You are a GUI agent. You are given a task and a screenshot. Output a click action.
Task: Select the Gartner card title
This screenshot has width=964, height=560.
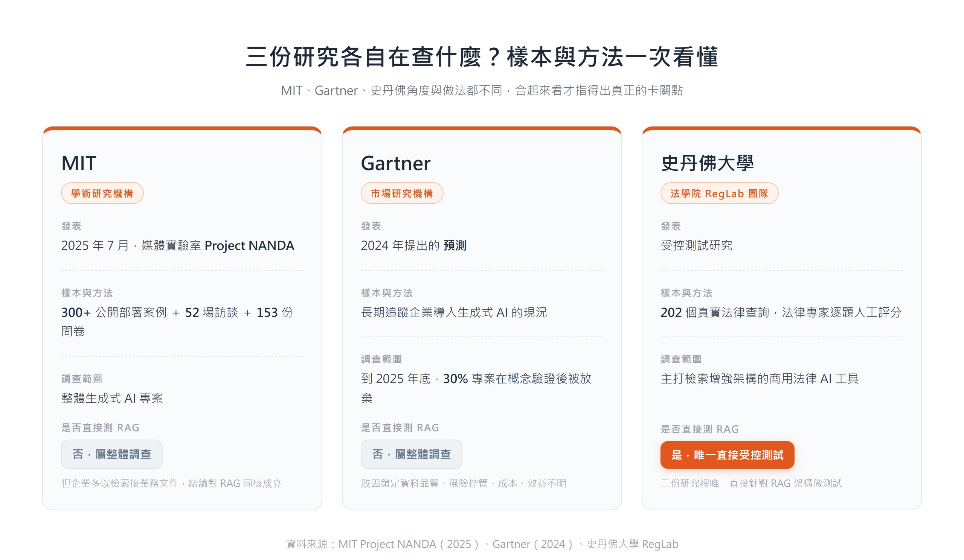(395, 163)
